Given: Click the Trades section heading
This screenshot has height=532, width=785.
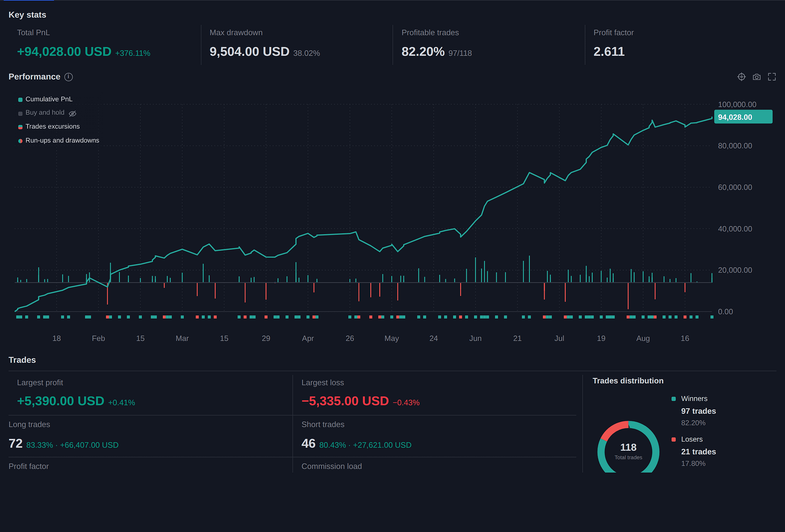Looking at the screenshot, I should tap(22, 360).
